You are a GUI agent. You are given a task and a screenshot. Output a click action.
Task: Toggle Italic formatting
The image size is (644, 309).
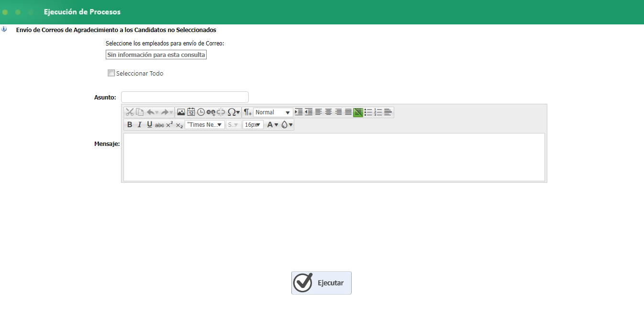pyautogui.click(x=140, y=125)
